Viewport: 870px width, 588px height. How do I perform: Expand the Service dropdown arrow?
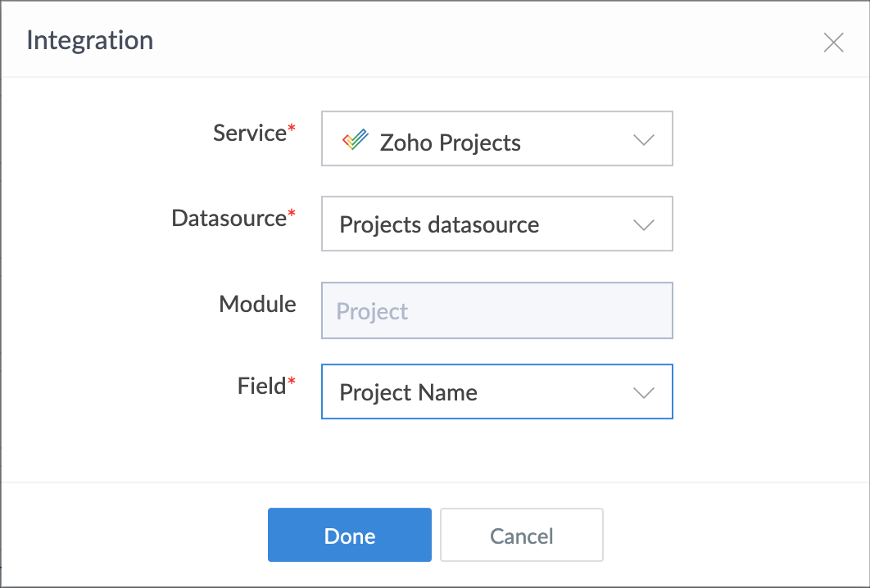644,140
